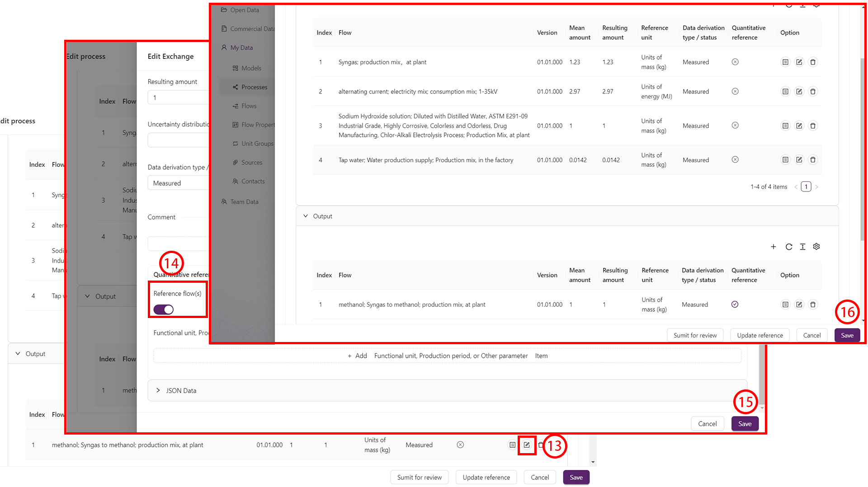Delete the alternating current electricity row
Viewport: 868px width, 487px height.
coord(812,92)
